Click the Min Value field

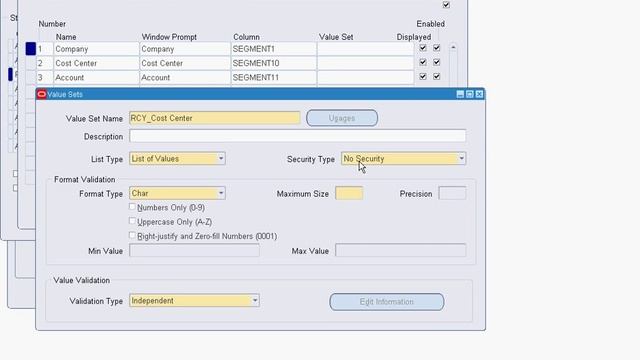point(194,250)
